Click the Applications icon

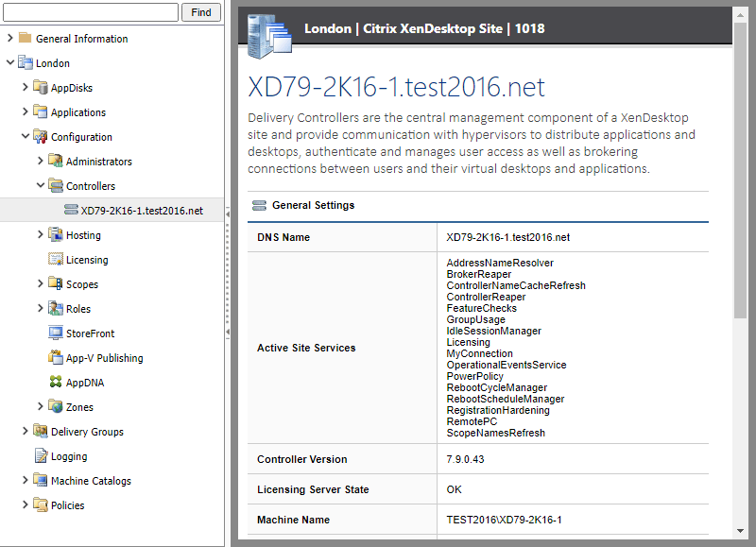(x=41, y=111)
